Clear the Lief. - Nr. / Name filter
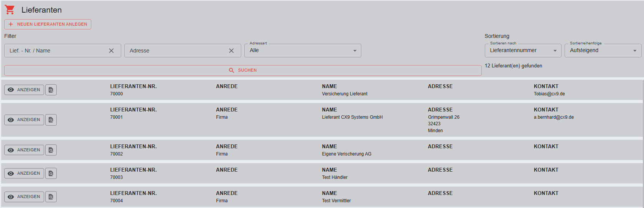 click(111, 51)
